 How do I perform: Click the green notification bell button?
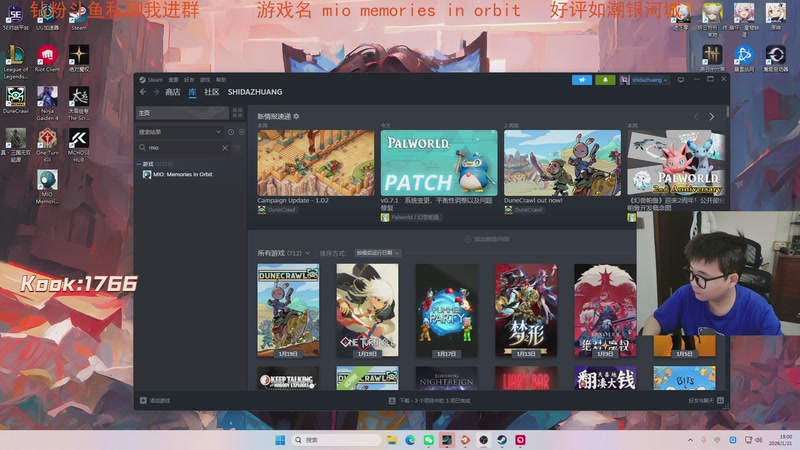click(x=605, y=80)
